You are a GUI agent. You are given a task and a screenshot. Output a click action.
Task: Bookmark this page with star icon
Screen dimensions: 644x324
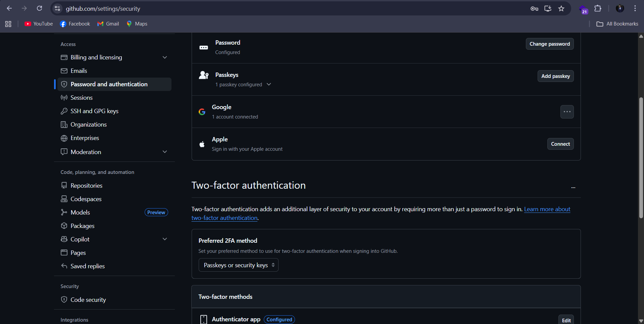coord(561,8)
